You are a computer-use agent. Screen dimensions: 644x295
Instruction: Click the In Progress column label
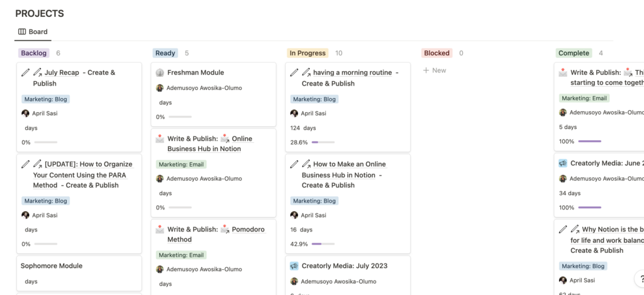point(308,53)
